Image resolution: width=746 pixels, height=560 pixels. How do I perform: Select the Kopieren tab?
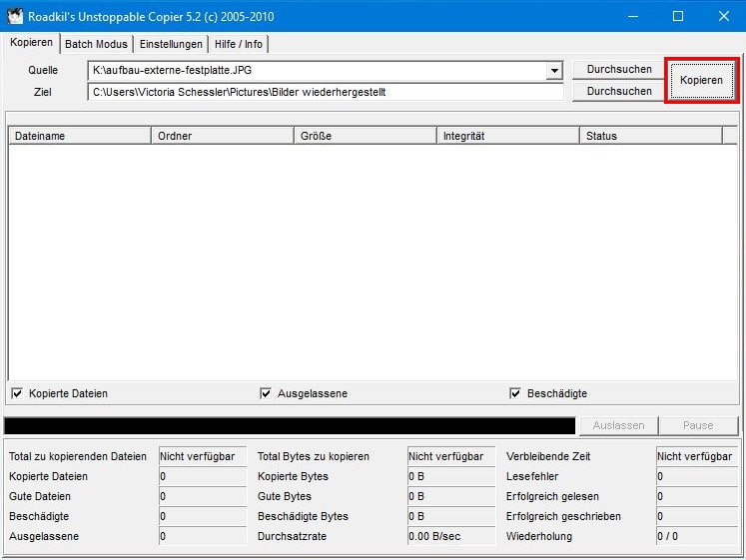click(31, 42)
